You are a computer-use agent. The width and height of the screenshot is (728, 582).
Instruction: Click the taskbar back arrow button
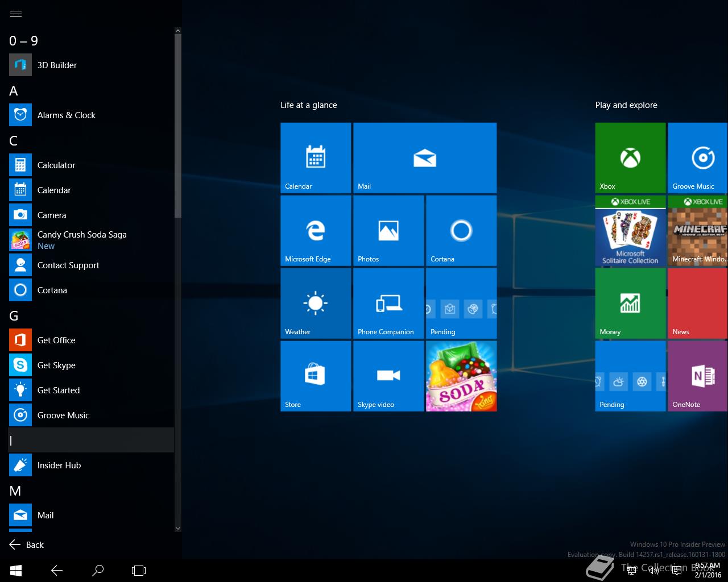click(x=57, y=570)
